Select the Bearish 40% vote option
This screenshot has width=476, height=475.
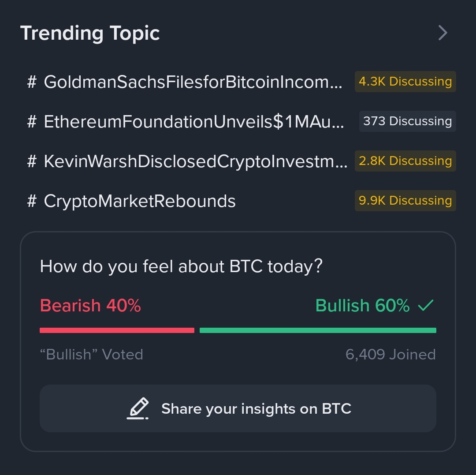tap(90, 306)
